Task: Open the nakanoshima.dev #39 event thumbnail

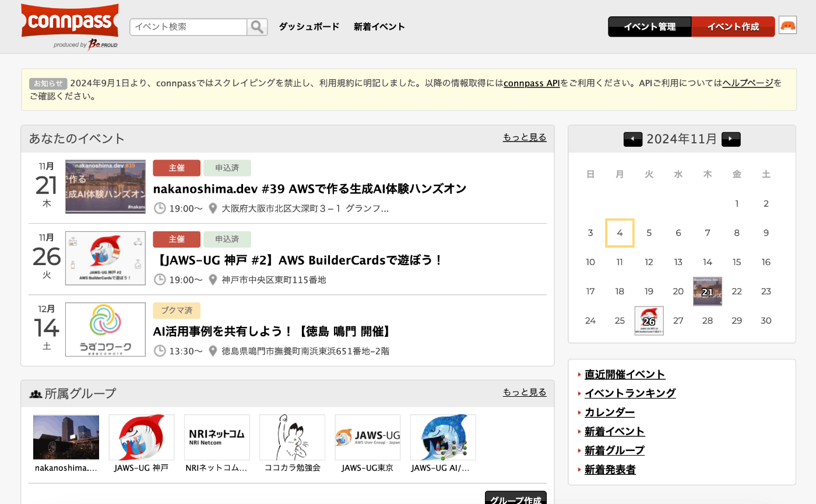Action: pos(105,187)
